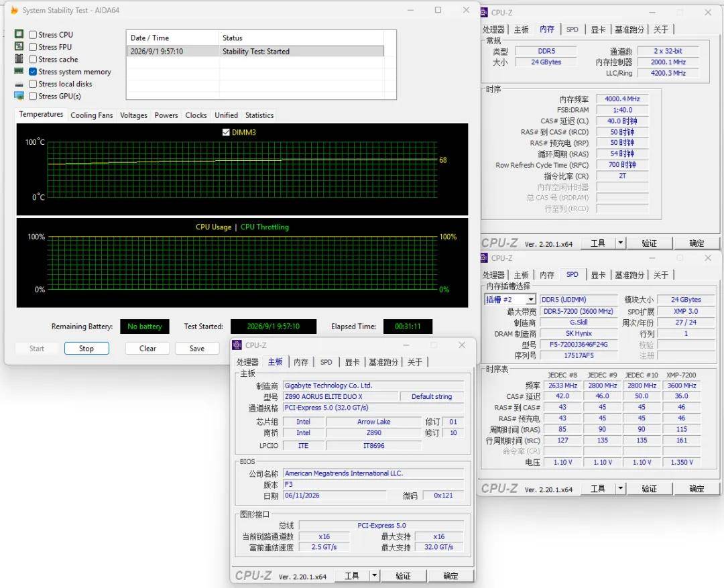Open 内存 tab in CPU-Z motherboard window
Screen dimensions: 724x588
[301, 362]
